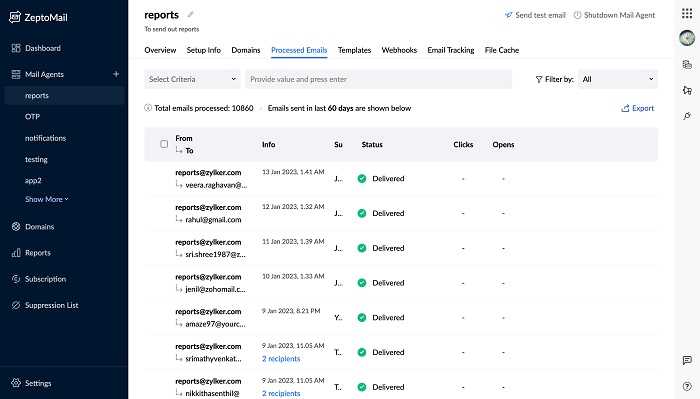The width and height of the screenshot is (700, 399).
Task: Select the Processed Emails tab
Action: (299, 50)
